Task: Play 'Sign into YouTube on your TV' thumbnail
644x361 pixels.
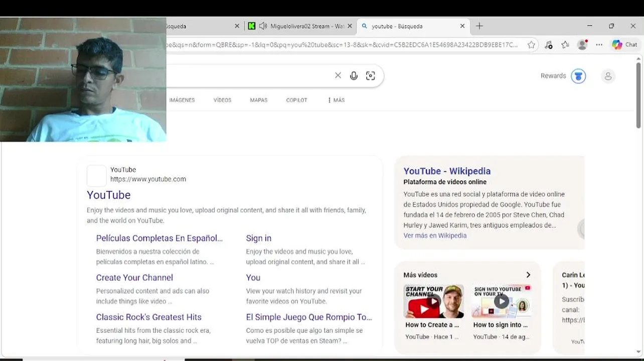Action: click(502, 301)
